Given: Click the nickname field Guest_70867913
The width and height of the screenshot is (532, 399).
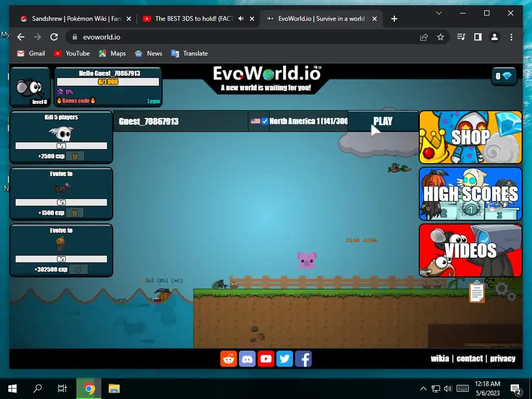Looking at the screenshot, I should [181, 121].
